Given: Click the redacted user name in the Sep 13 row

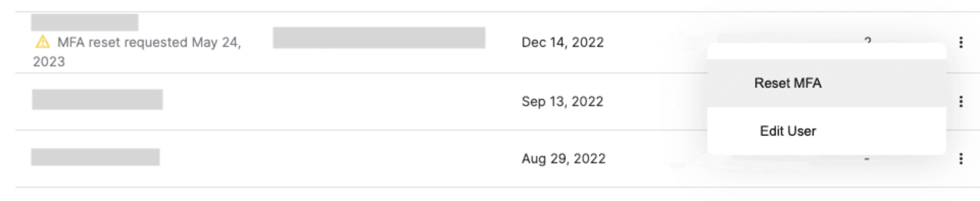Looking at the screenshot, I should [97, 99].
